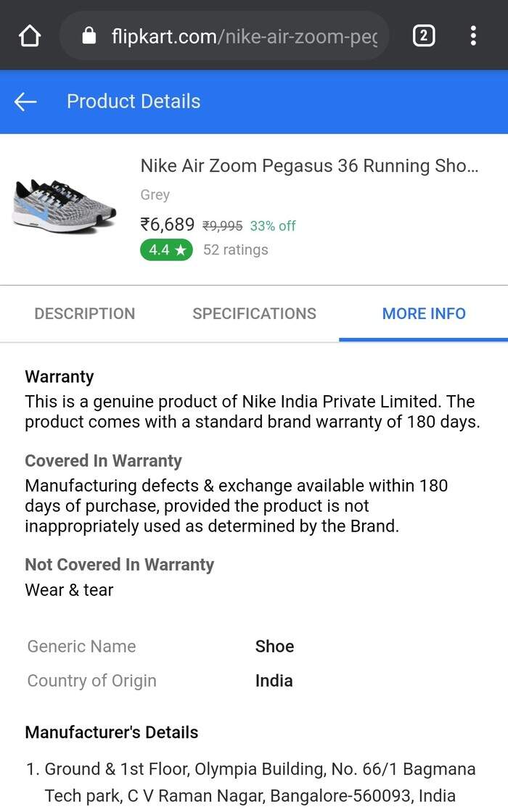508x812 pixels.
Task: Click the padlock security icon
Action: (89, 35)
